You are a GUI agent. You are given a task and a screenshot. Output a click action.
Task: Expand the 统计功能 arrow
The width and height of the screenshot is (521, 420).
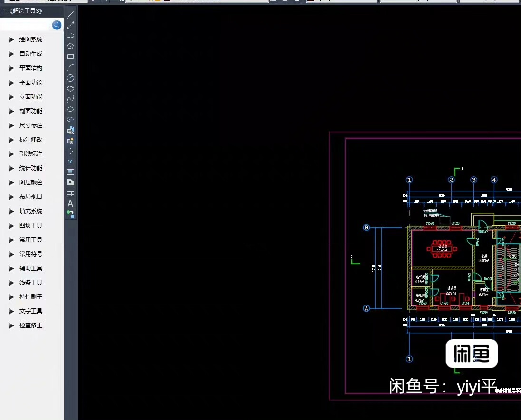pos(11,168)
